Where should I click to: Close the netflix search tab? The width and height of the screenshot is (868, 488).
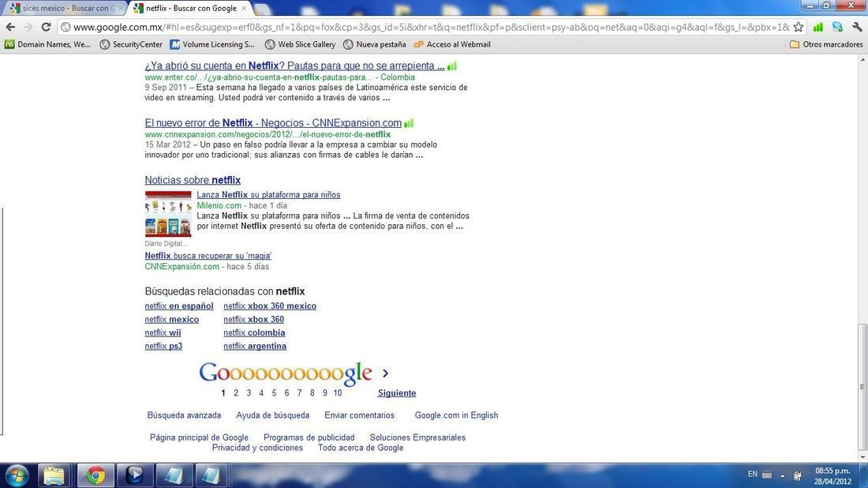[x=244, y=9]
